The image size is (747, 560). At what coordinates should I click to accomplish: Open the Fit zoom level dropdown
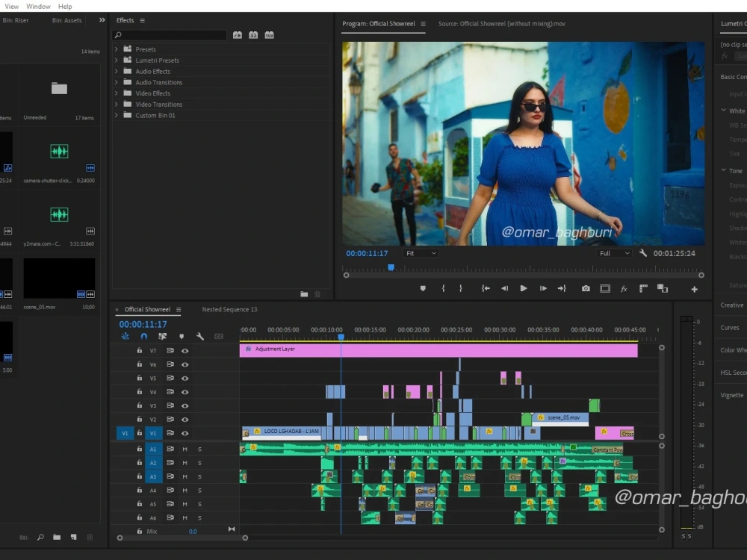pos(421,253)
